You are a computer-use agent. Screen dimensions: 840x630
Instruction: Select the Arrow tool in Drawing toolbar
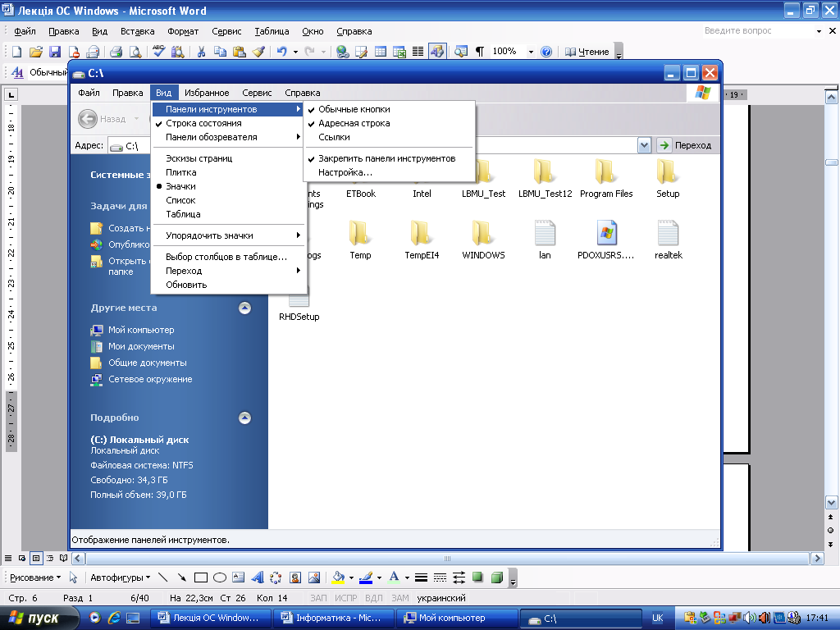(181, 577)
